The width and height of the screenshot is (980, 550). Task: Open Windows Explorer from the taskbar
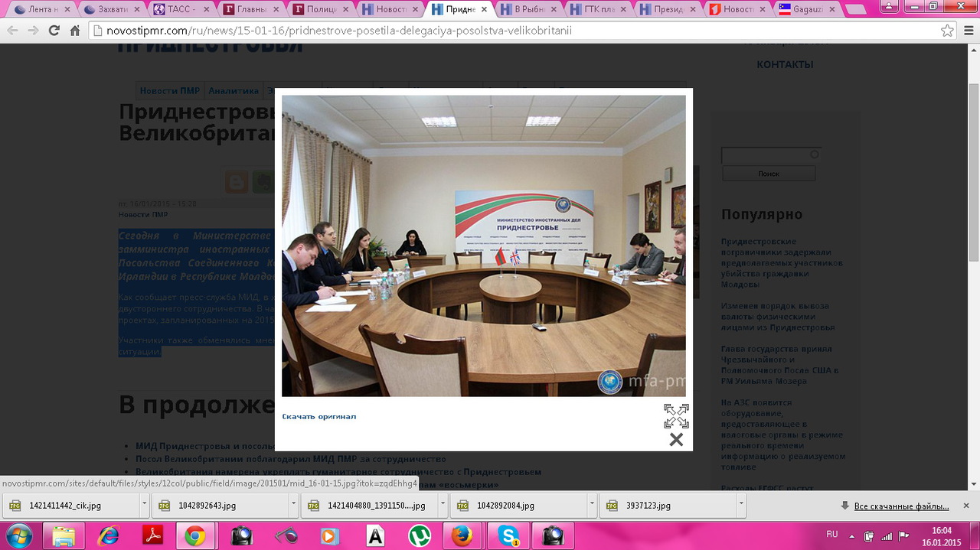[x=63, y=535]
